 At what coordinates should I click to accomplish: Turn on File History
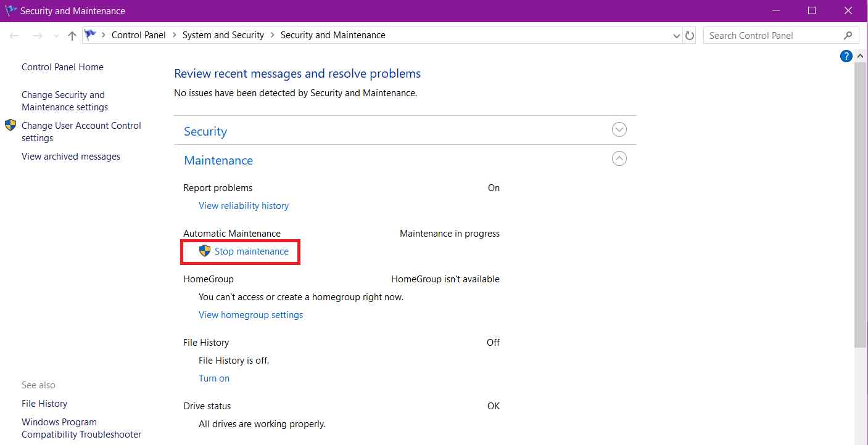tap(213, 378)
